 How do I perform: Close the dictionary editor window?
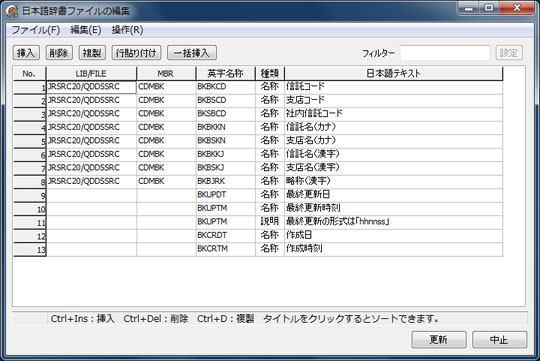[517, 8]
